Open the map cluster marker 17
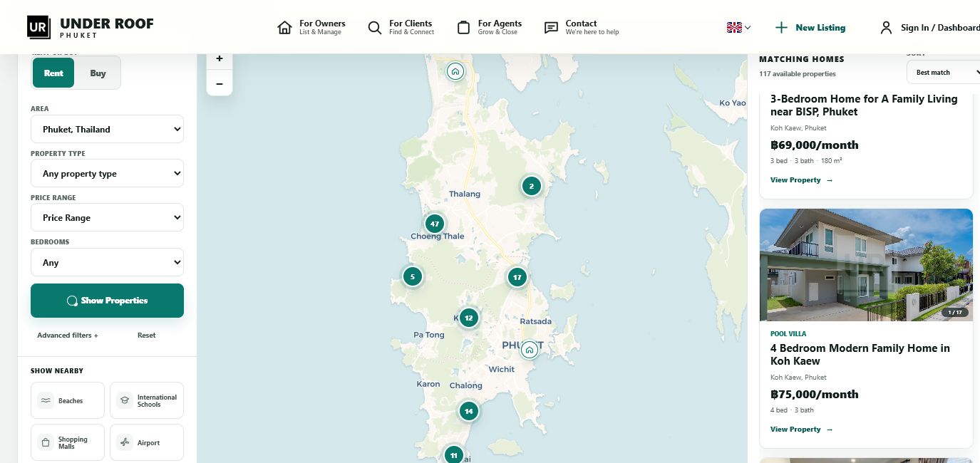This screenshot has width=980, height=463. click(x=517, y=277)
